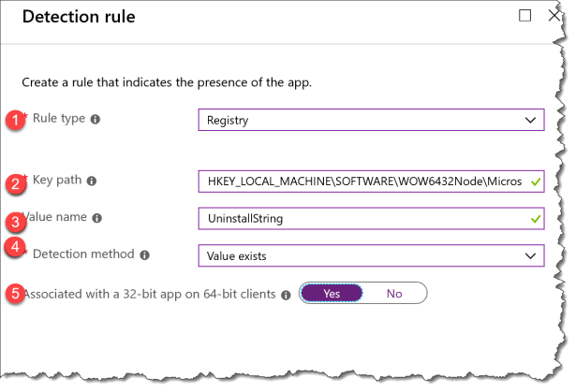Click the Key path label text

(x=57, y=181)
